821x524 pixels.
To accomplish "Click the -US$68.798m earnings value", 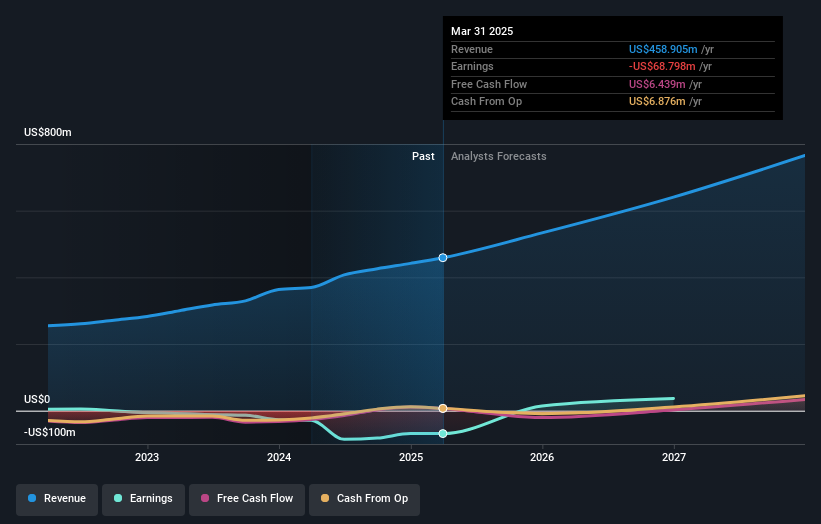I will click(662, 66).
